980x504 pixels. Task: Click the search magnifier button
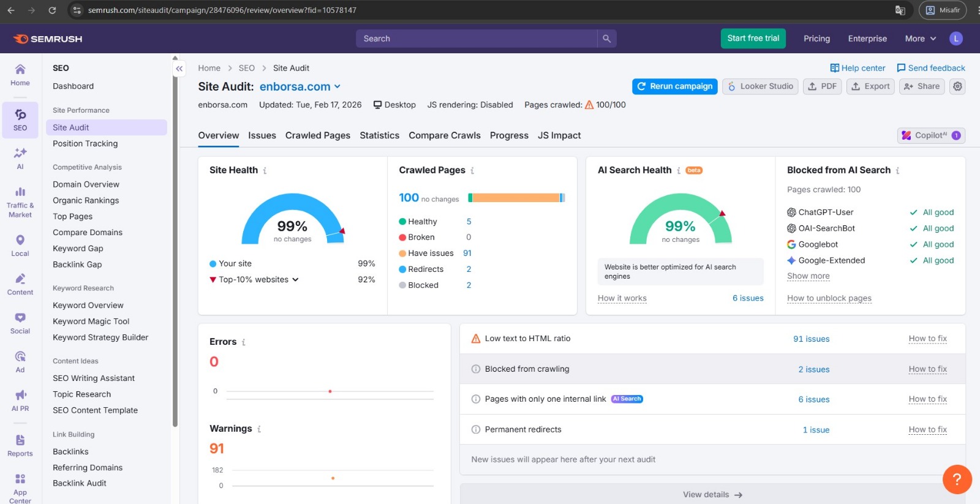[606, 39]
